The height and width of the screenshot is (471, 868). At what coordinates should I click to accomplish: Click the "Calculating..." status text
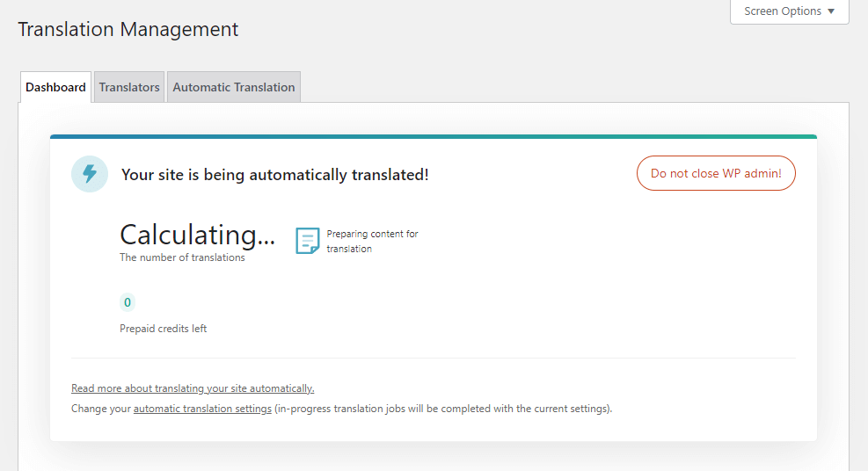pyautogui.click(x=197, y=235)
